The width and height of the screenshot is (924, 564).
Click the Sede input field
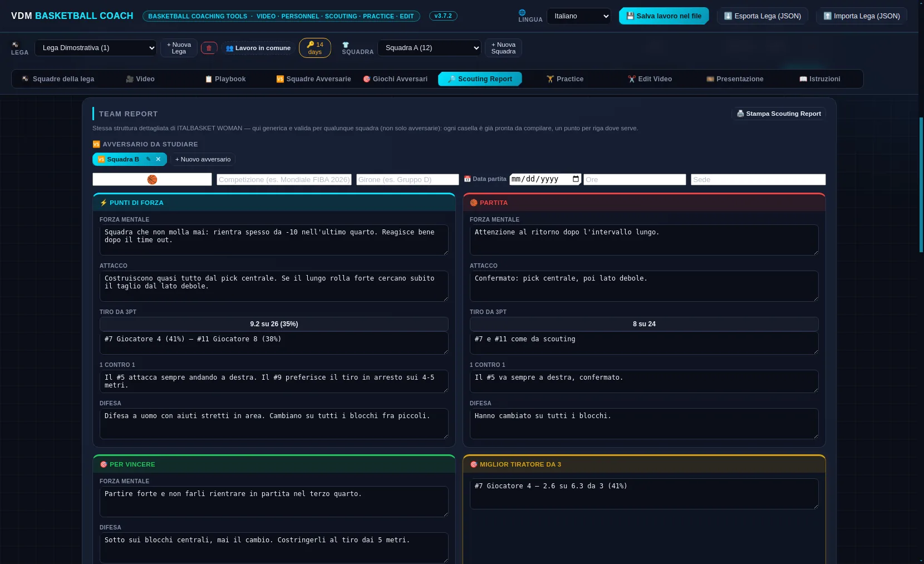click(758, 179)
